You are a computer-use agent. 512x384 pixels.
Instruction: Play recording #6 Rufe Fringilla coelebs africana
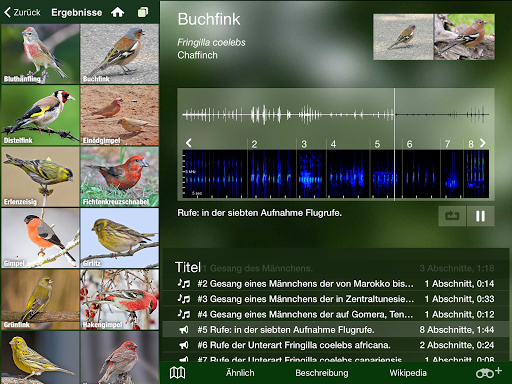336,345
